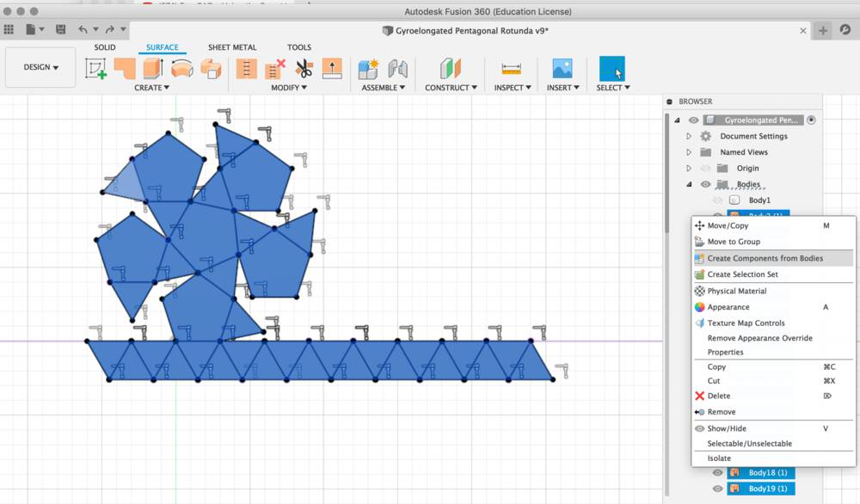860x504 pixels.
Task: Toggle the document visibility eye on Gyroelongated Pen item
Action: coord(693,120)
